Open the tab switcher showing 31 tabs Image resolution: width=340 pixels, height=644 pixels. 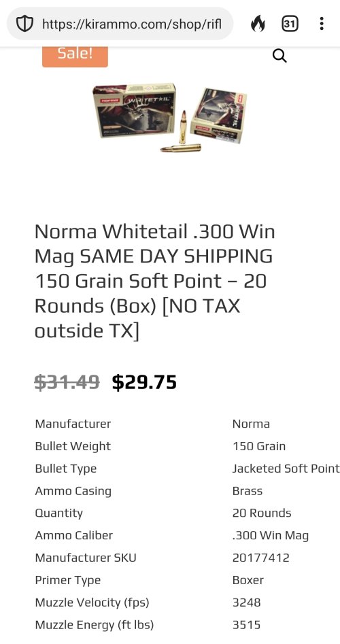point(290,24)
